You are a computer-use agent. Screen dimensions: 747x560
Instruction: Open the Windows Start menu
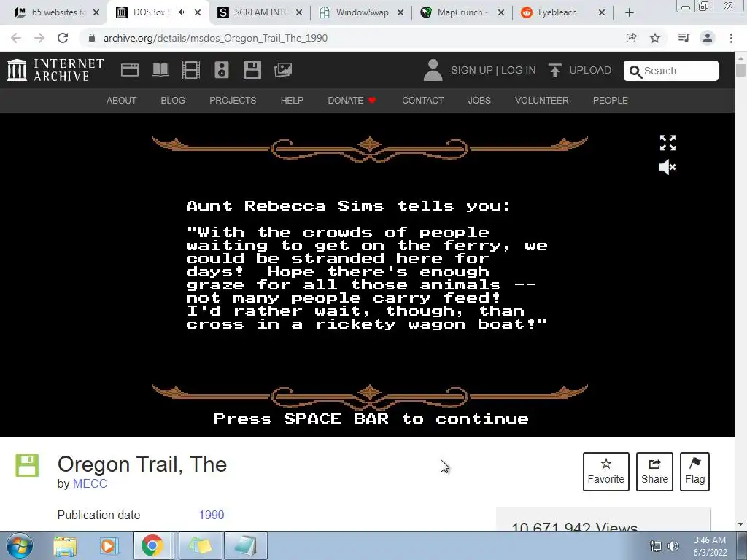click(x=19, y=545)
